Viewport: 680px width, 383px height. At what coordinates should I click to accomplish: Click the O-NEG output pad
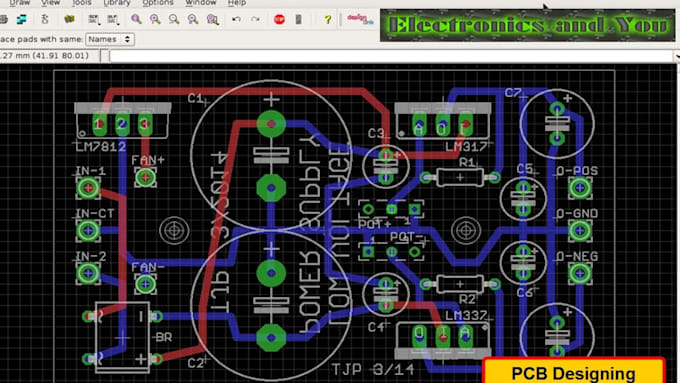click(x=580, y=273)
